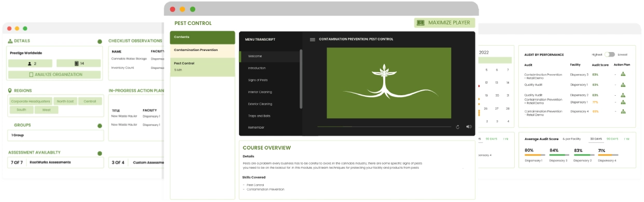The width and height of the screenshot is (644, 202).
Task: Click the hamburger menu icon in course player
Action: 312,39
